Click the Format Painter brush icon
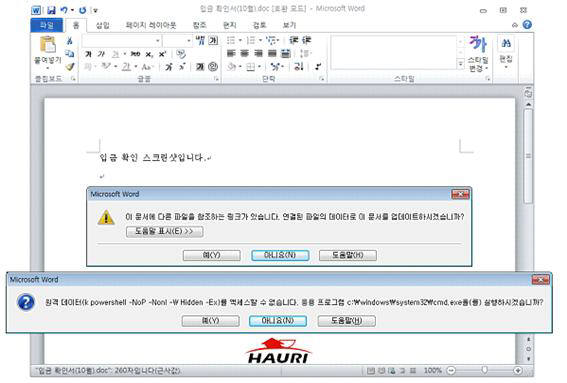The height and width of the screenshot is (383, 567). tap(70, 67)
